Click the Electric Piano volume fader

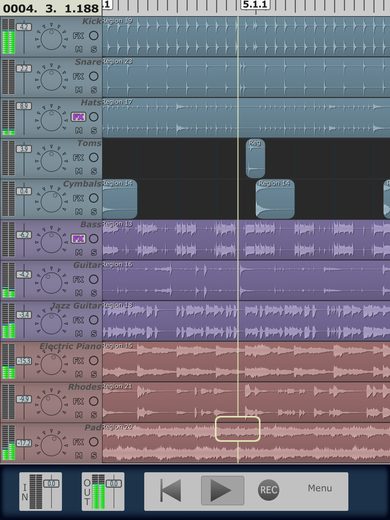[x=24, y=361]
